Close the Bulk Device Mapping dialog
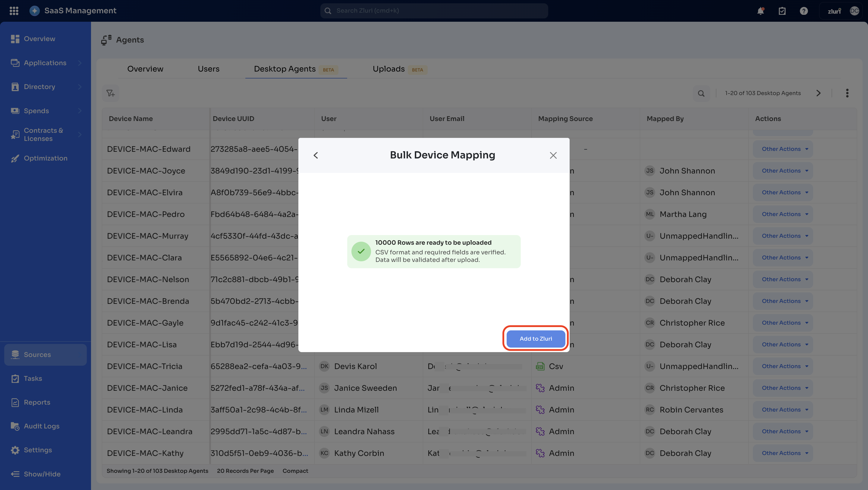This screenshot has width=868, height=490. coord(553,155)
